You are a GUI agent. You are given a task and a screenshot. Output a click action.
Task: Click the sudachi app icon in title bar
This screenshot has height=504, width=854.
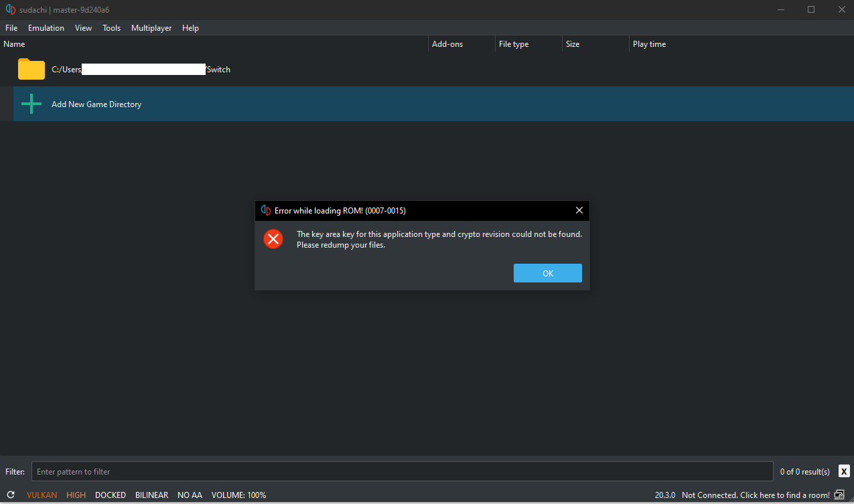pyautogui.click(x=10, y=9)
